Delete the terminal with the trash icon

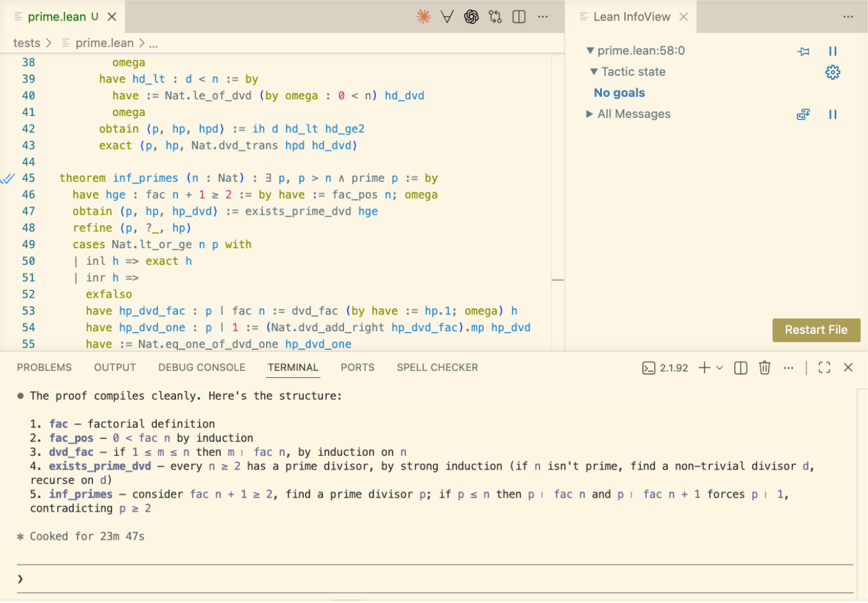(764, 368)
